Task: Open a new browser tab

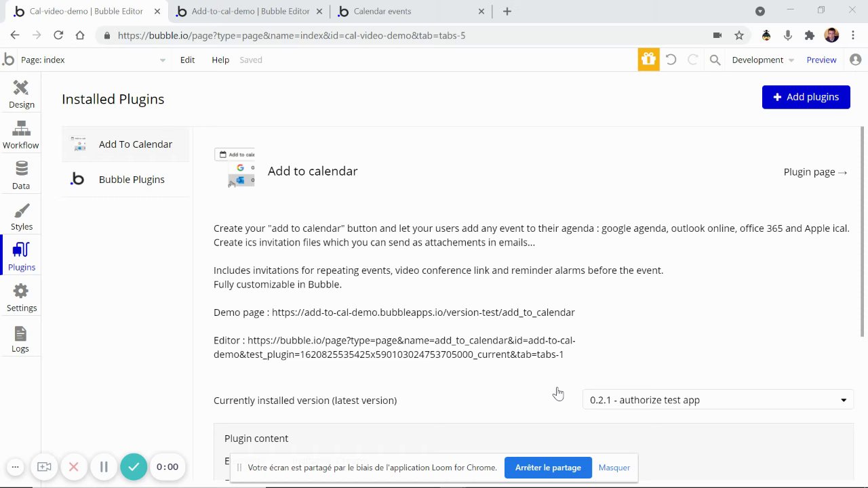Action: (x=507, y=11)
